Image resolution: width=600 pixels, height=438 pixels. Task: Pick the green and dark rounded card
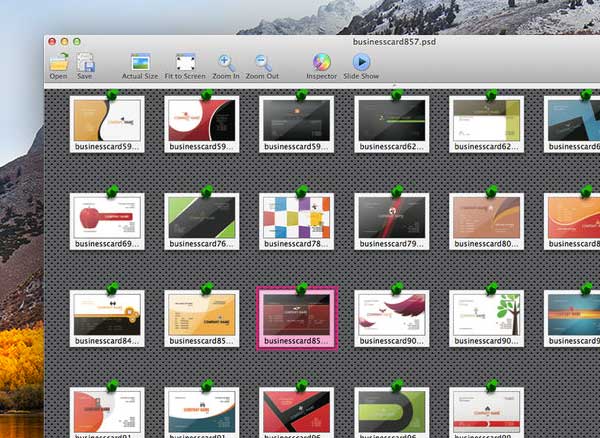392,413
